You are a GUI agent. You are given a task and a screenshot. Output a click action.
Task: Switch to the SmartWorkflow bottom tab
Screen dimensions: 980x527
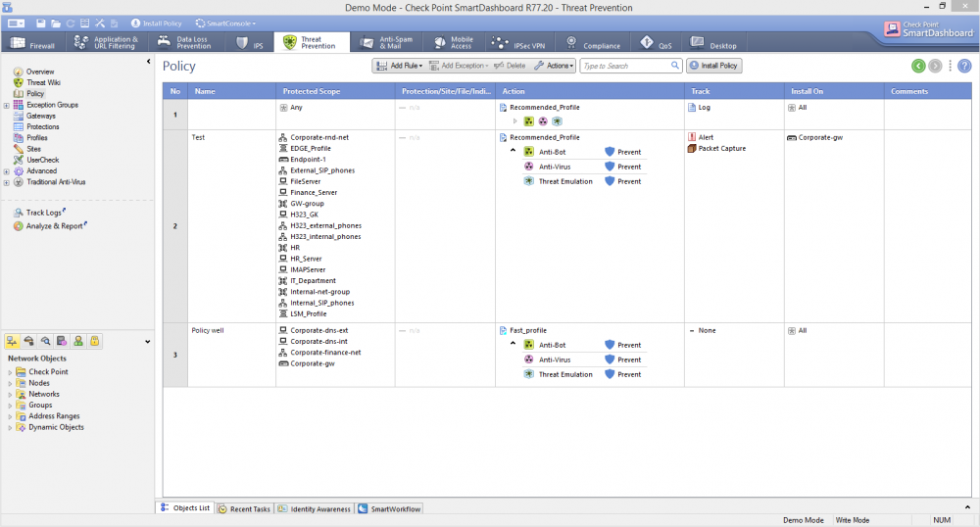pos(390,509)
